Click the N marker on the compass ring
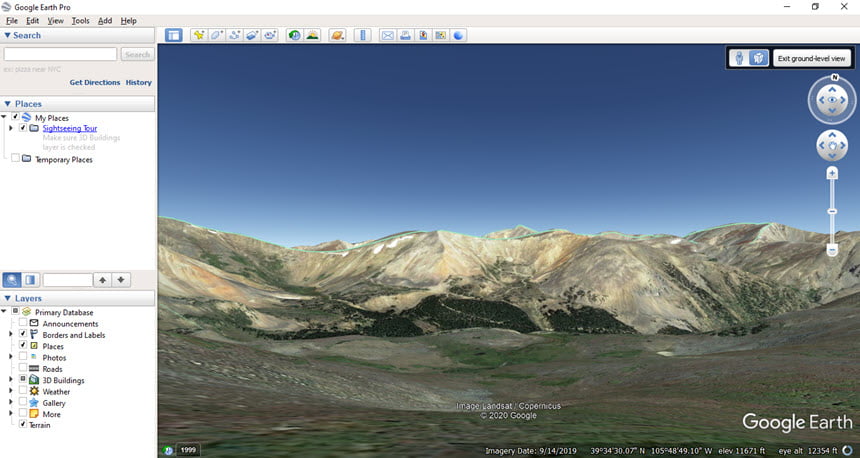Image resolution: width=860 pixels, height=458 pixels. (835, 77)
